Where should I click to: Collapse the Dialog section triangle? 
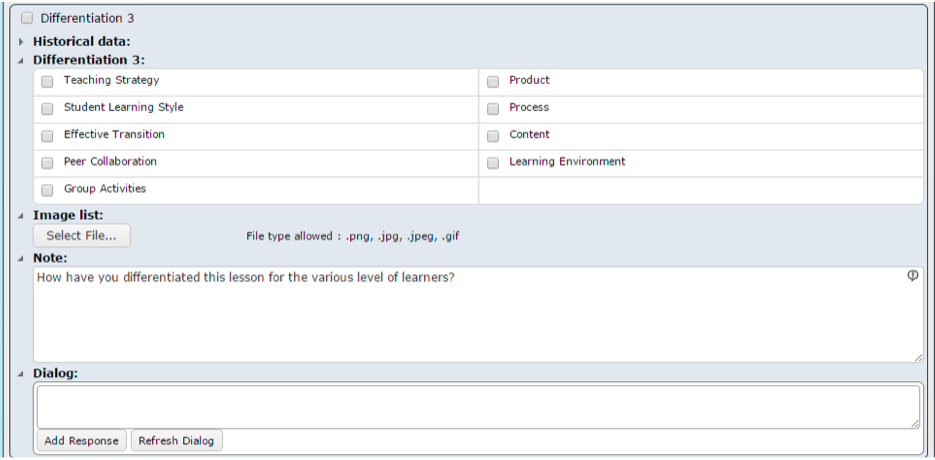pyautogui.click(x=21, y=374)
